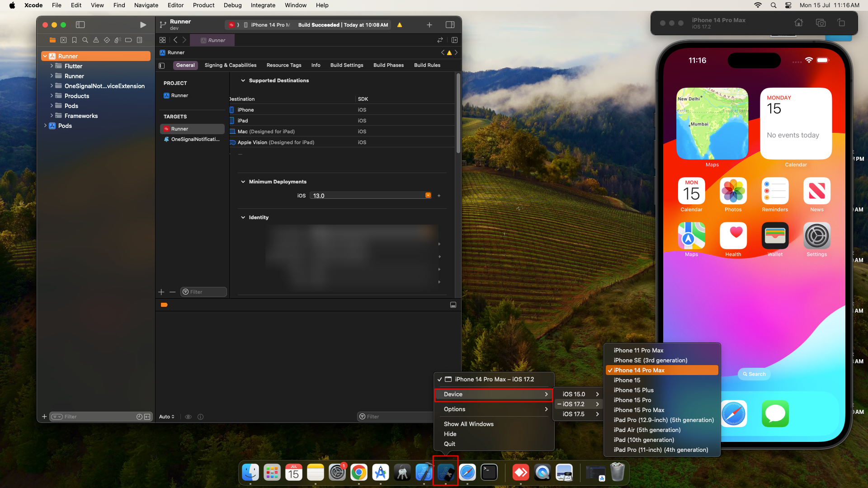Click the Simulator Home button icon

[799, 23]
